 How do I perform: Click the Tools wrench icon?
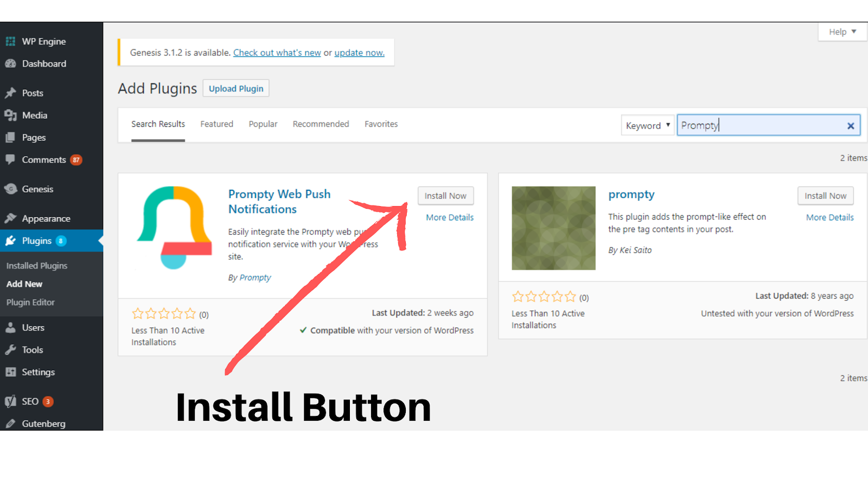pyautogui.click(x=10, y=350)
